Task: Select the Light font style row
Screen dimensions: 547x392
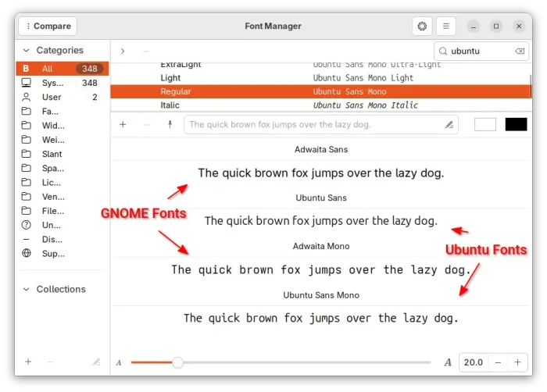Action: point(321,78)
